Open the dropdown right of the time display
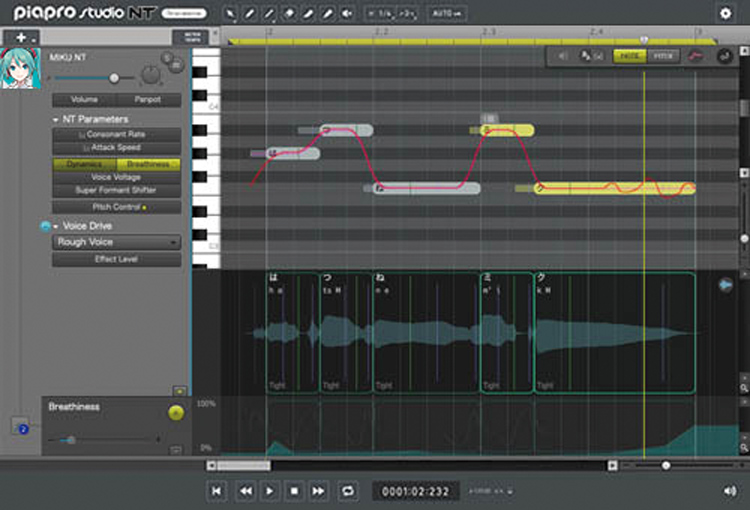Screen dimensions: 750x510 [x=490, y=491]
